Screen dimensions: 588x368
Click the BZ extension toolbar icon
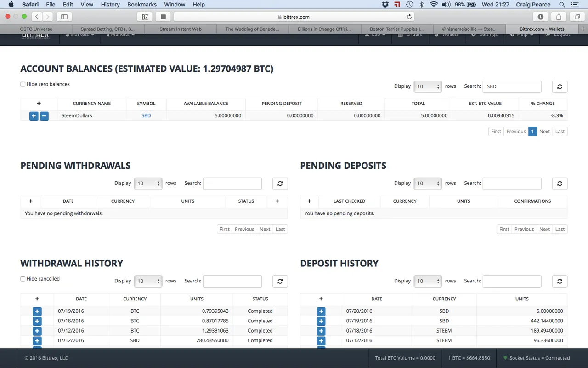145,17
